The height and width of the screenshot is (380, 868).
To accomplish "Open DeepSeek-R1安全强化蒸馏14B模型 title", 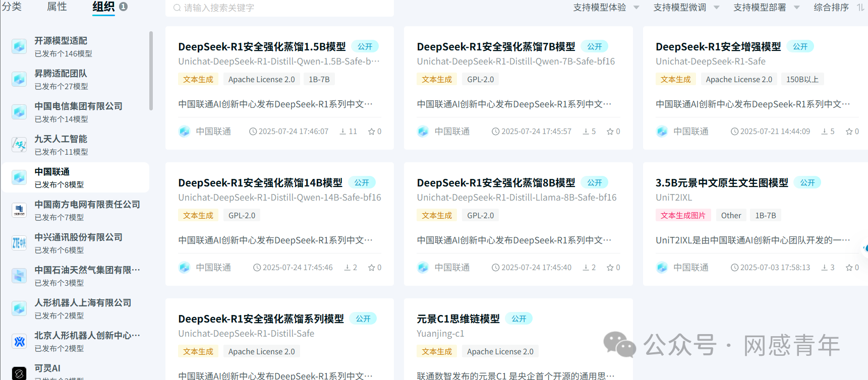I will [x=260, y=183].
